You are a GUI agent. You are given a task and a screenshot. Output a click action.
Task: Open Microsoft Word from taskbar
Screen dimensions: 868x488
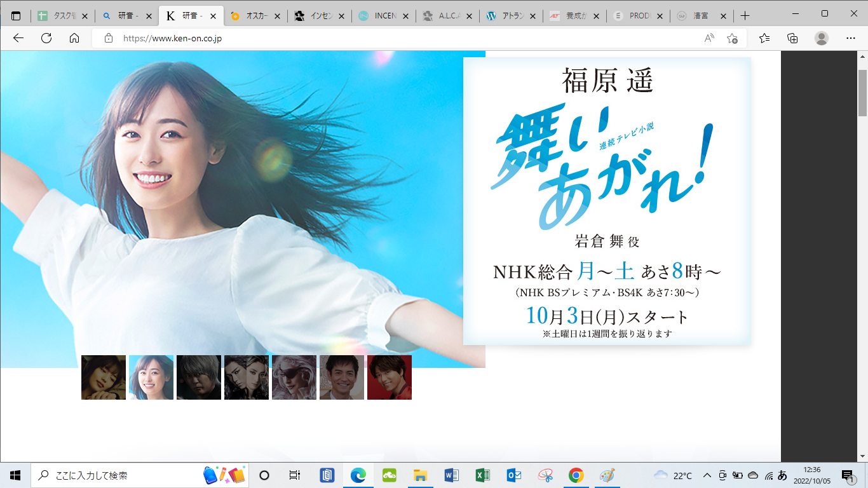pos(452,475)
